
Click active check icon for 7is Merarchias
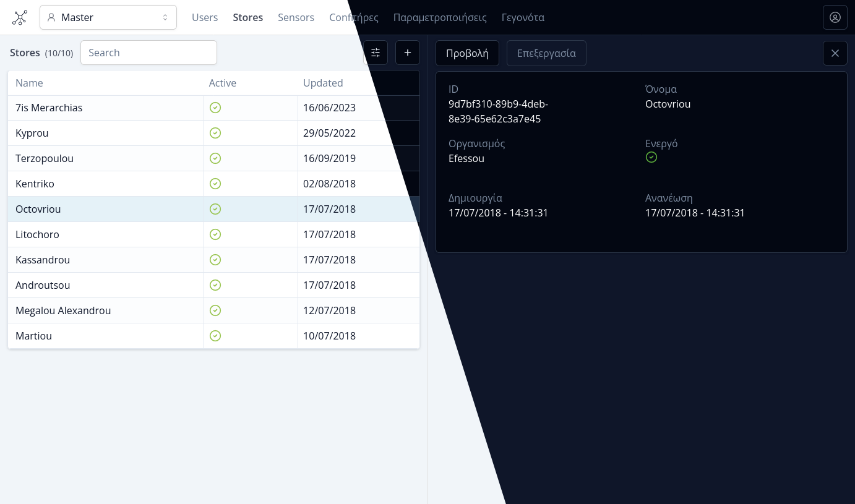[215, 108]
